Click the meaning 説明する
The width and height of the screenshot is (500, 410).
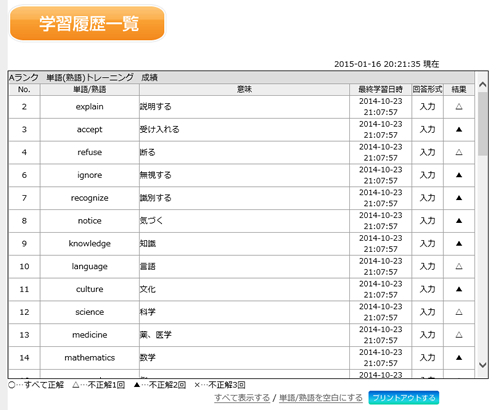point(156,107)
